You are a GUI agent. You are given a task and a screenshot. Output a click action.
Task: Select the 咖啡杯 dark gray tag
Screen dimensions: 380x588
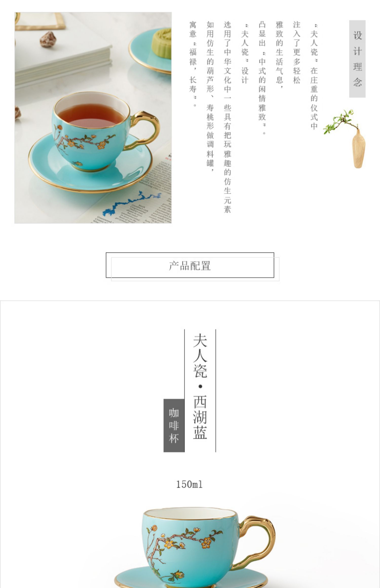(174, 425)
